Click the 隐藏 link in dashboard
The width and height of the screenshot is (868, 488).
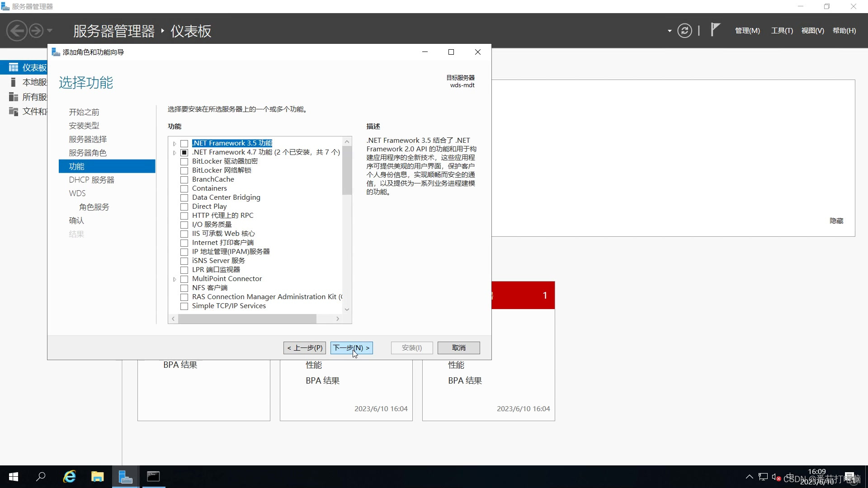tap(836, 221)
